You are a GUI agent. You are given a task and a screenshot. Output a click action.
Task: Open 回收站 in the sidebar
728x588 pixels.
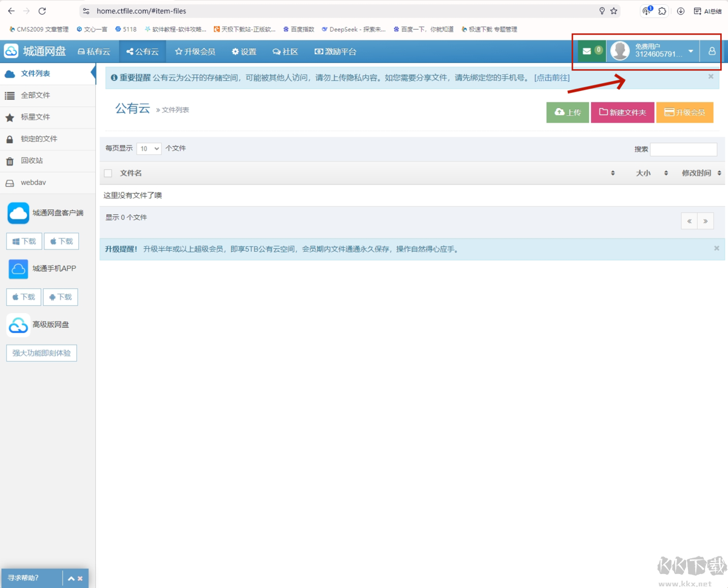47,161
